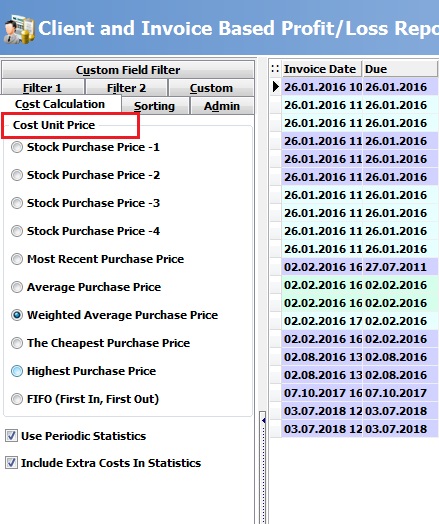Switch to the Sorting tab

click(155, 106)
